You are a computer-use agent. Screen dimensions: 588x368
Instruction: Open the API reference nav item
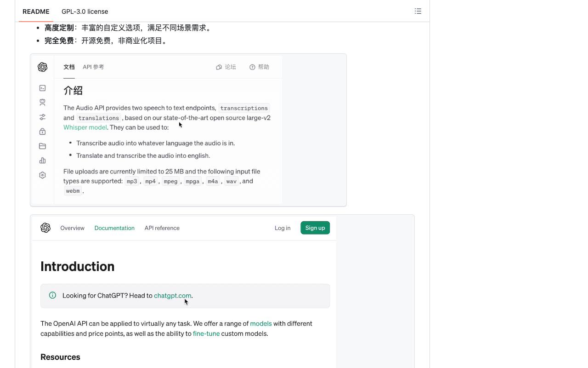(162, 228)
